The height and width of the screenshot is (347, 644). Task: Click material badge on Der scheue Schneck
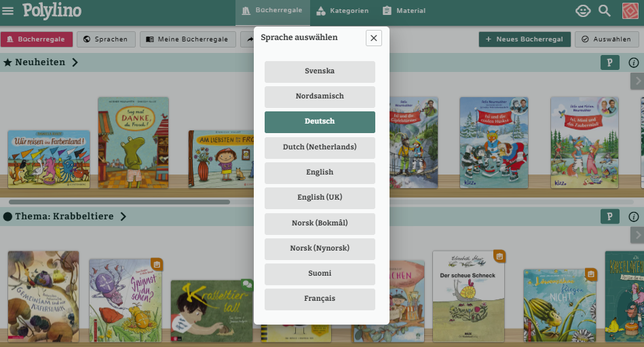click(x=499, y=257)
